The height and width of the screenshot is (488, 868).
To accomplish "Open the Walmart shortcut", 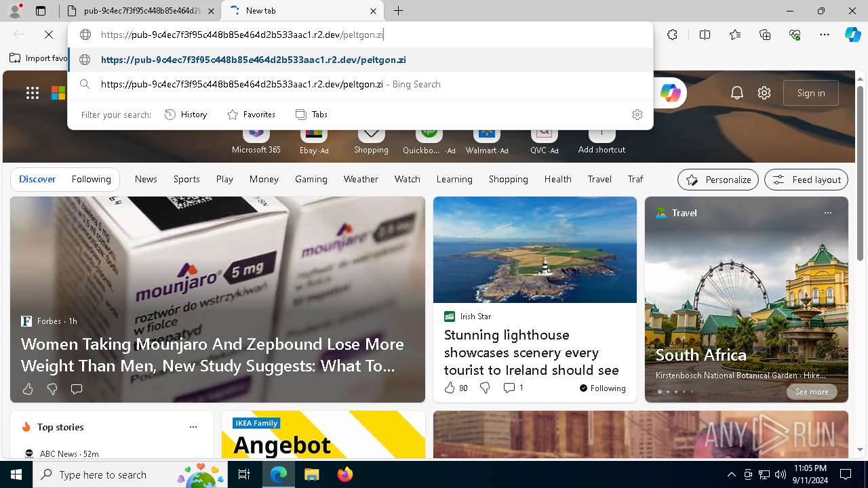I will pos(486,140).
